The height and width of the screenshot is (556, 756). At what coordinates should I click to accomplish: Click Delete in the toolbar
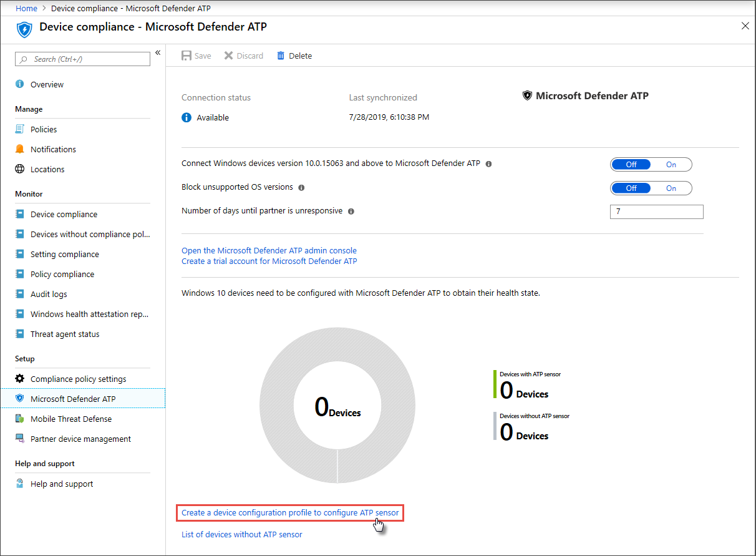point(294,56)
